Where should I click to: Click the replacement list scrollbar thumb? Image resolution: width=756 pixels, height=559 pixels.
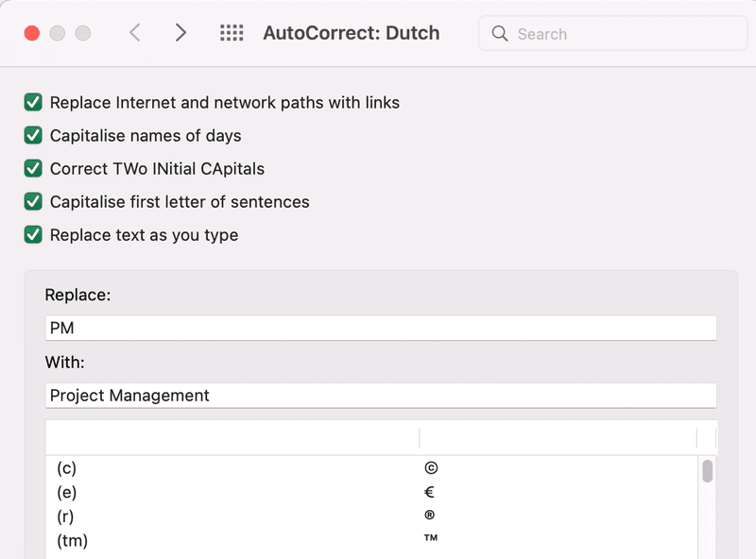[x=707, y=471]
